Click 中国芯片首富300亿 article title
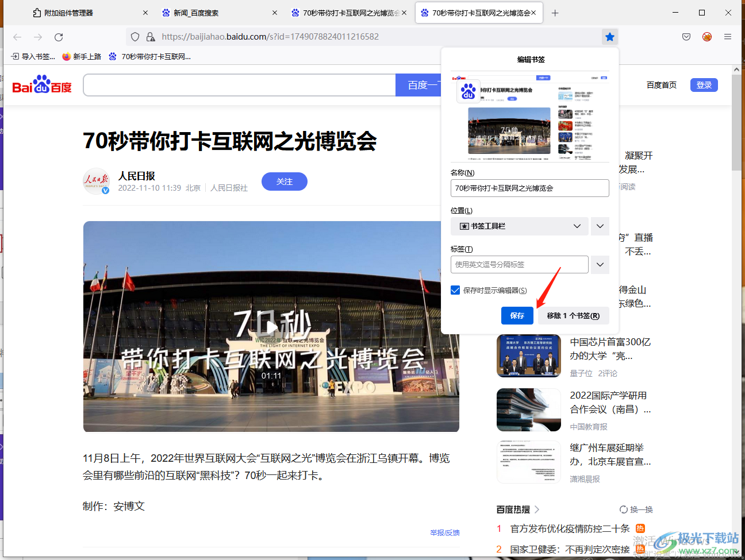745x560 pixels. pos(610,349)
